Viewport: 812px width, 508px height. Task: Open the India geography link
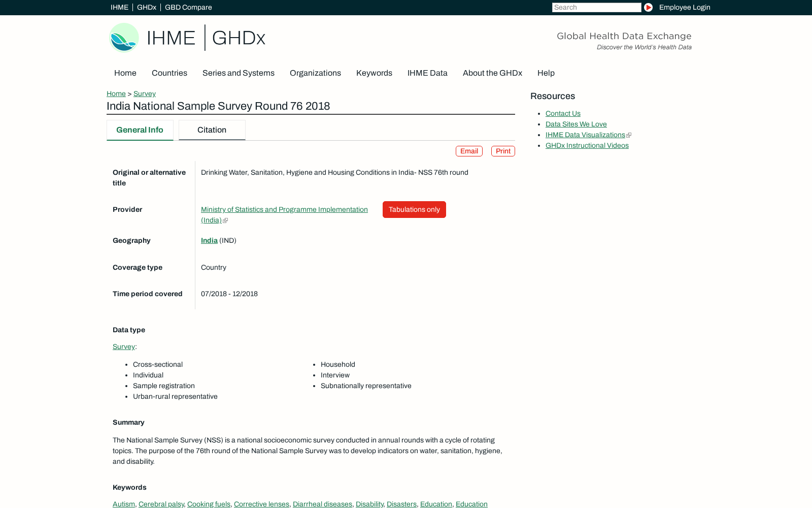point(209,241)
